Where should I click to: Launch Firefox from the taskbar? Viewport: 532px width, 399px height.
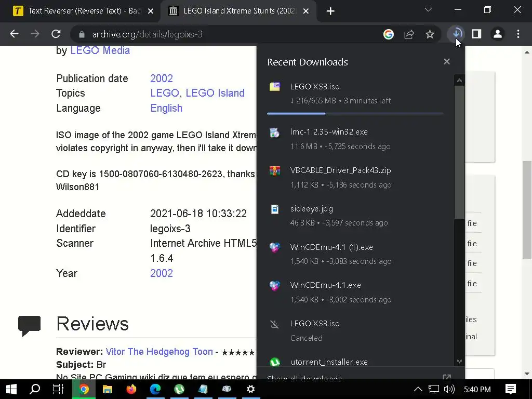pos(131,389)
